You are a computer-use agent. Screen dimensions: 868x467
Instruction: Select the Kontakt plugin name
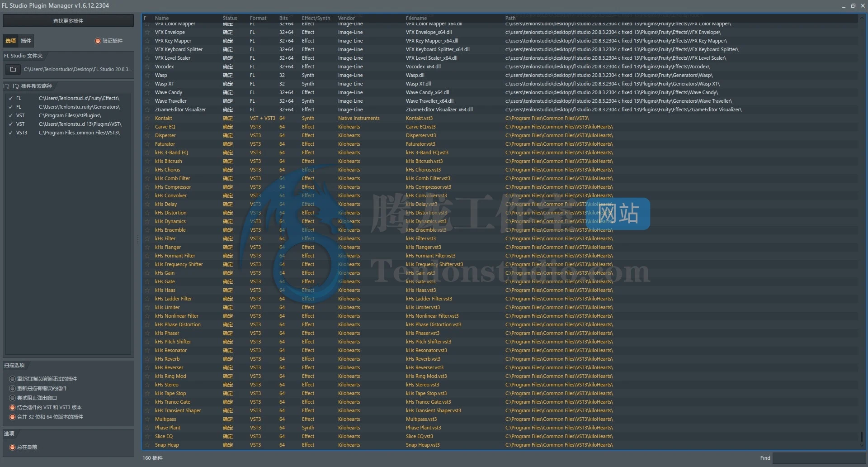pos(163,118)
